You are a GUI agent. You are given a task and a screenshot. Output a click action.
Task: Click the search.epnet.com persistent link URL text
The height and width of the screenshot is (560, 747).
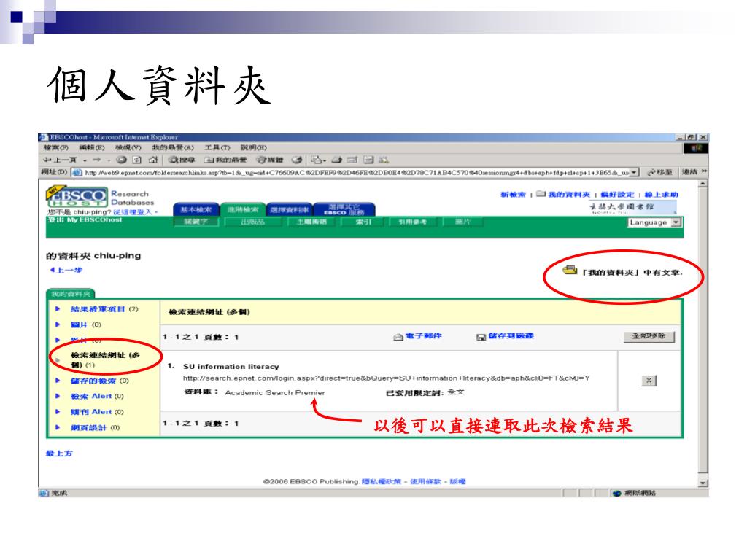387,378
